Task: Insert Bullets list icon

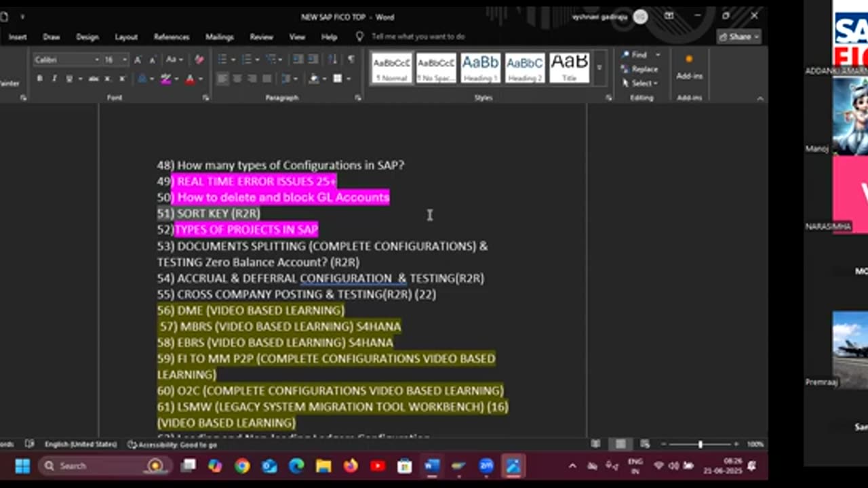Action: [x=222, y=60]
